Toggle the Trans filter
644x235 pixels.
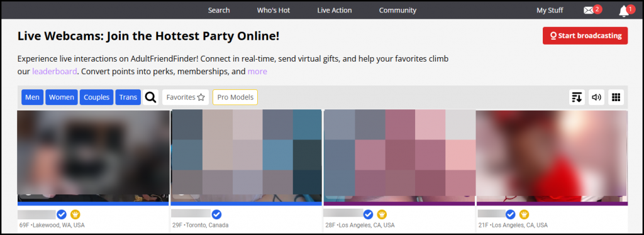pos(128,97)
